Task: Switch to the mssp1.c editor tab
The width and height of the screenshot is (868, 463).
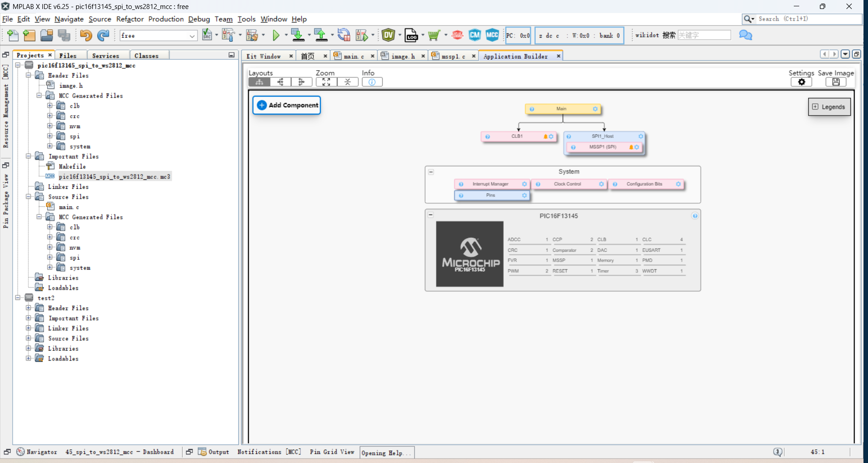Action: pyautogui.click(x=453, y=56)
